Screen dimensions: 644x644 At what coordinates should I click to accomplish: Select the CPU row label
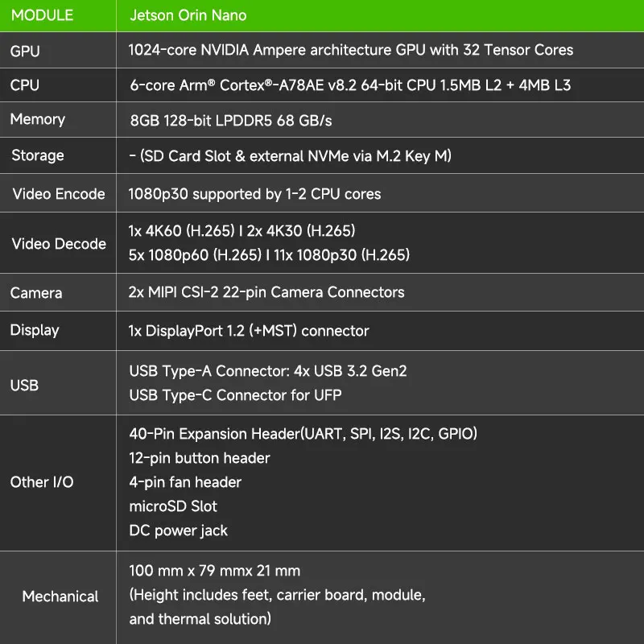(25, 85)
